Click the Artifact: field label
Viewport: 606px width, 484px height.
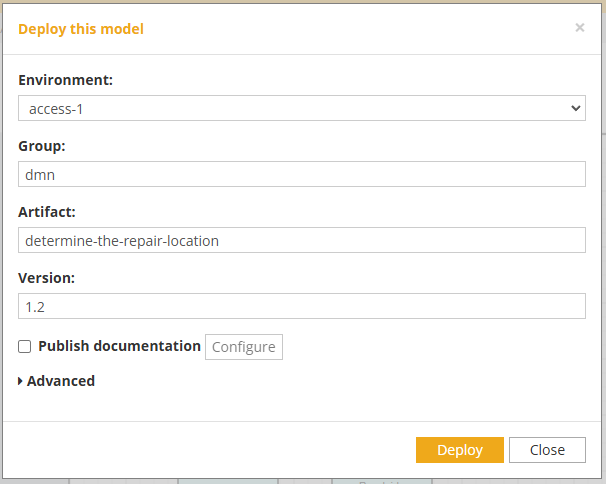[47, 212]
